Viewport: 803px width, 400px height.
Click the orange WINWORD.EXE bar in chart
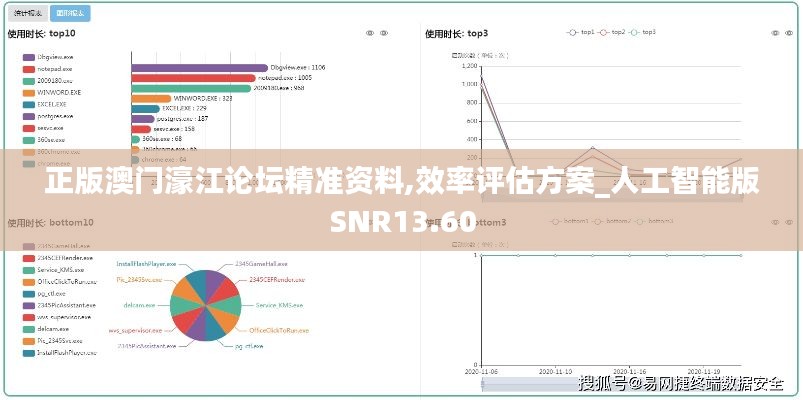coord(151,98)
